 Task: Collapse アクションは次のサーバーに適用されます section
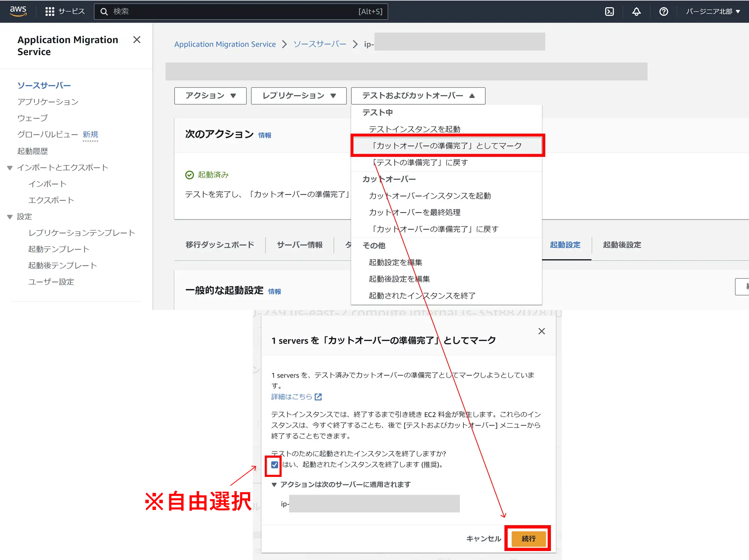(274, 484)
